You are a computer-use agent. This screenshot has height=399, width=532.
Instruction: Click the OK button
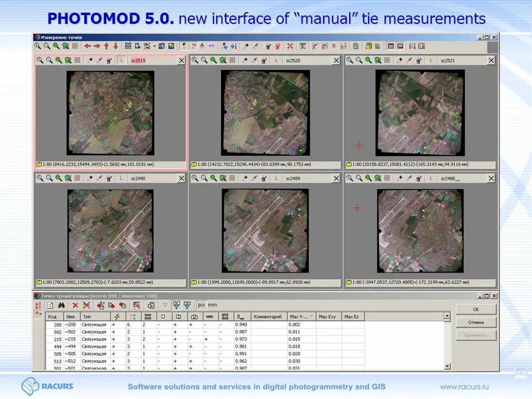(x=475, y=309)
